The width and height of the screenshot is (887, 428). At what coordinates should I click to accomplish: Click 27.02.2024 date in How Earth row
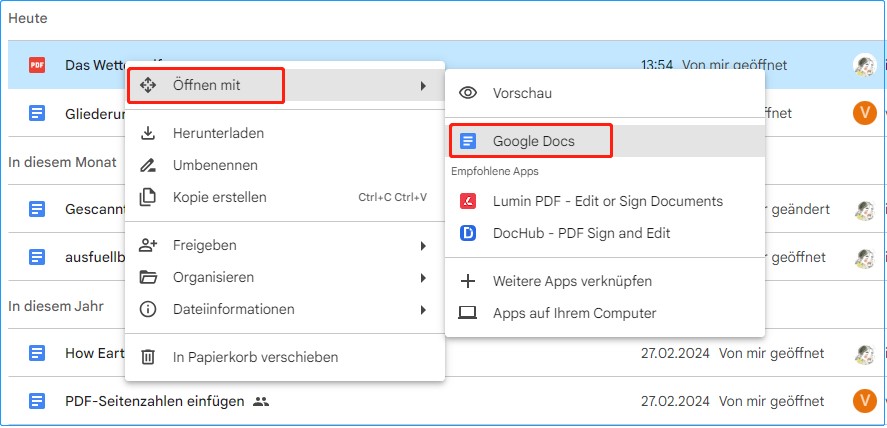pyautogui.click(x=675, y=353)
